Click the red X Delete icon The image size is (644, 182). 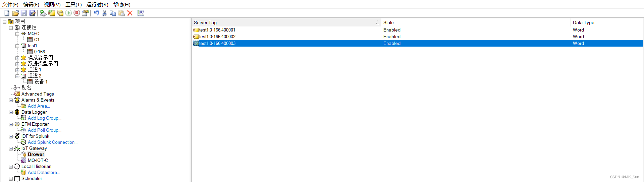point(130,13)
